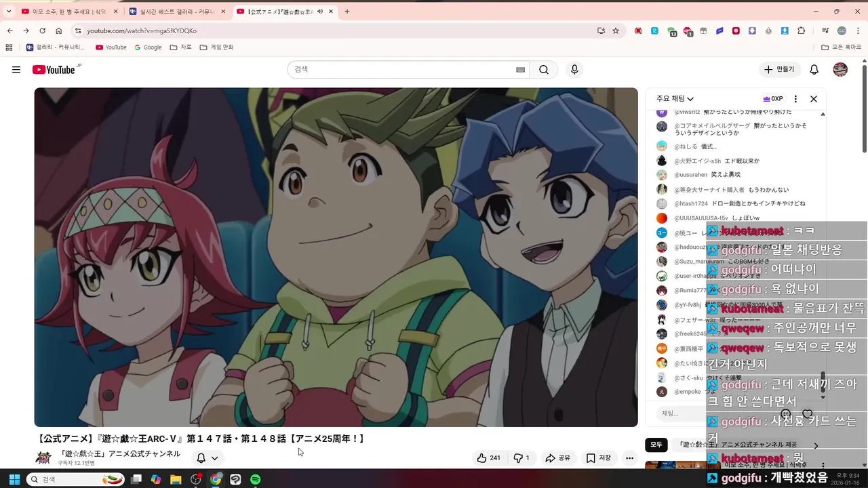Open live chat three-dot options menu
The width and height of the screenshot is (868, 488).
click(x=795, y=99)
